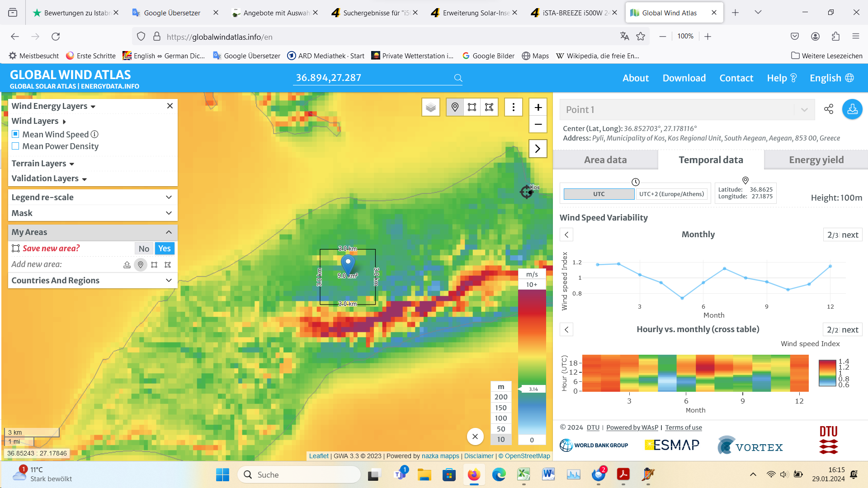Click Yes to save new area
This screenshot has width=868, height=488.
point(165,248)
